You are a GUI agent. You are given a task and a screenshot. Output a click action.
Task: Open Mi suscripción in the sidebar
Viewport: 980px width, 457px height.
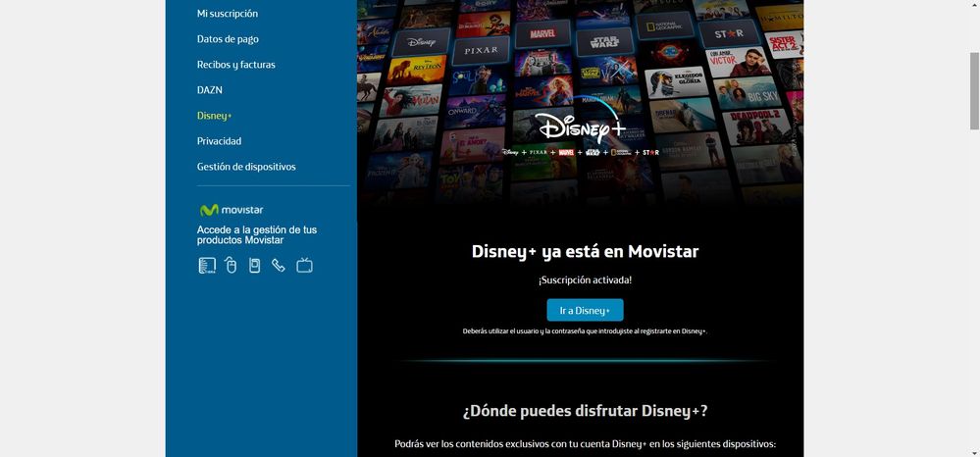[x=228, y=14]
